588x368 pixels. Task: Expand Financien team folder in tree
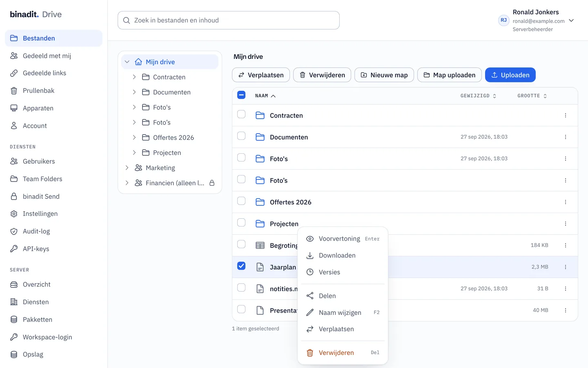(x=127, y=183)
